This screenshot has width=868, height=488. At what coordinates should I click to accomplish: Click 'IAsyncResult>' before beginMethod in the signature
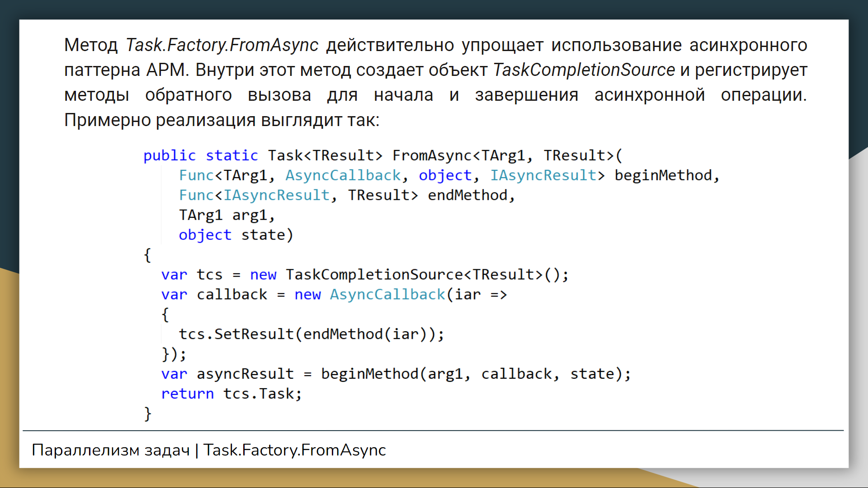tap(547, 175)
